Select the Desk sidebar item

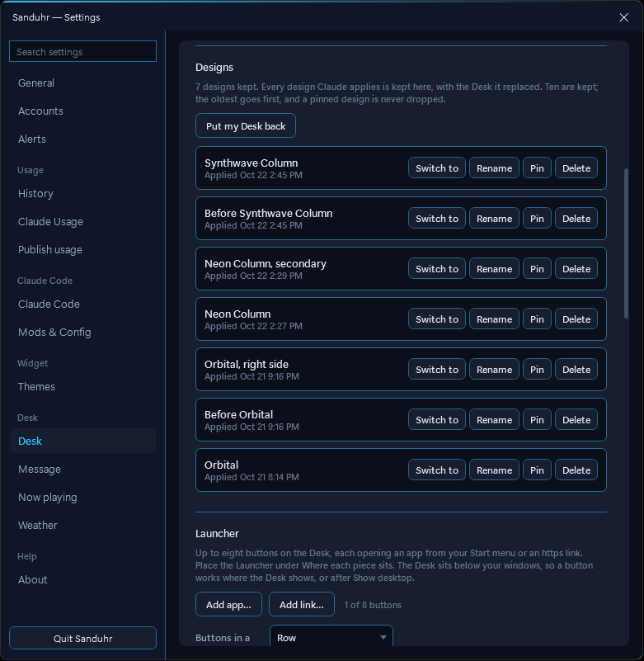coord(82,441)
